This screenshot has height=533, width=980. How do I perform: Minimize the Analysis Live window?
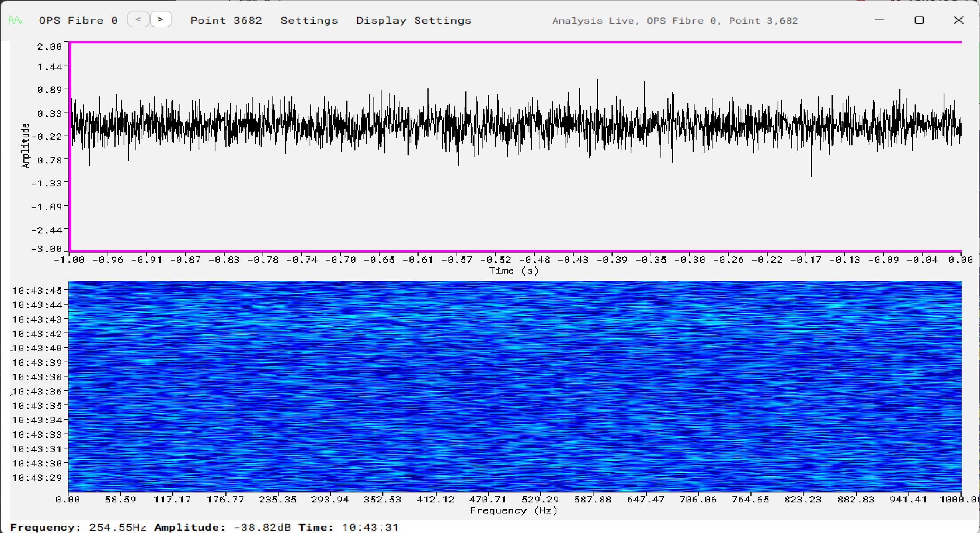coord(879,20)
